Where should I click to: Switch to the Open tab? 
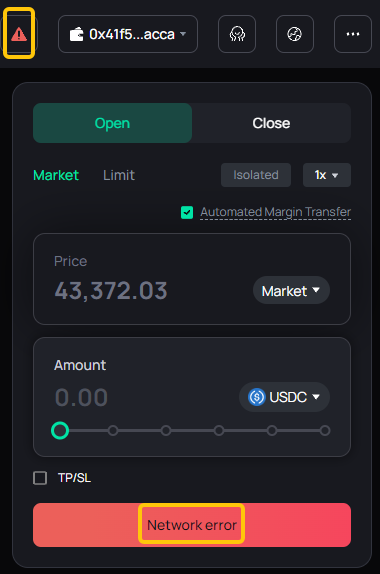click(112, 123)
